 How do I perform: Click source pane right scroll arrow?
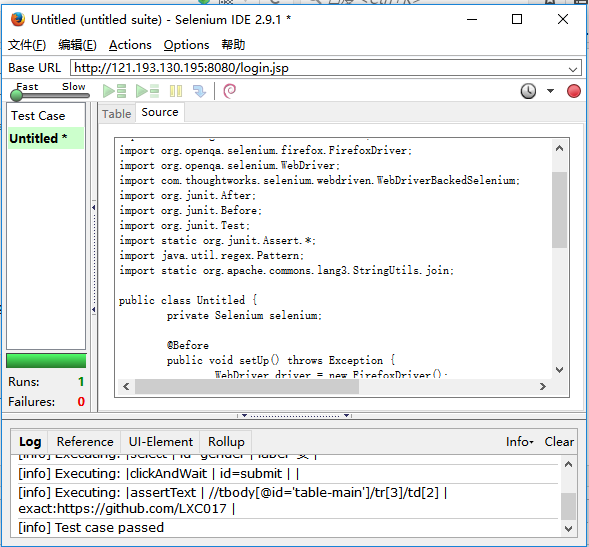[x=542, y=387]
